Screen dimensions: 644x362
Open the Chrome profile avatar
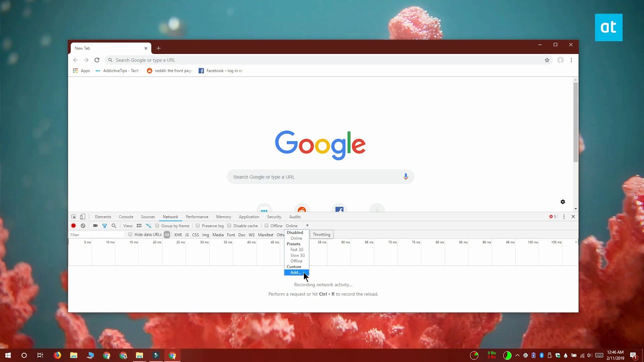click(560, 60)
